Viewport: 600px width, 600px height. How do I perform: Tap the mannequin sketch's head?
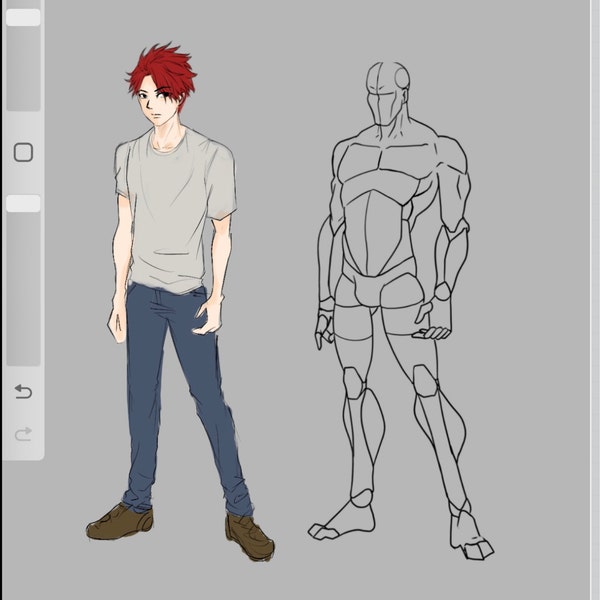[x=387, y=94]
